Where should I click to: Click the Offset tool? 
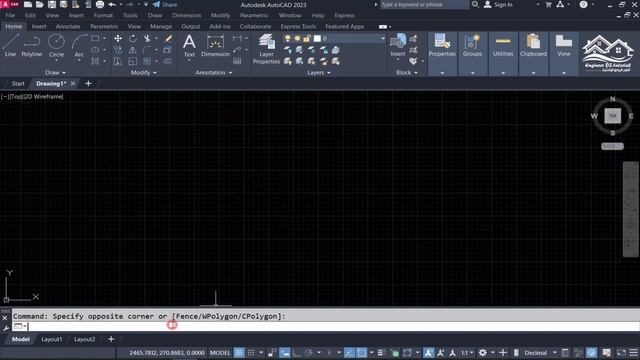tap(168, 61)
